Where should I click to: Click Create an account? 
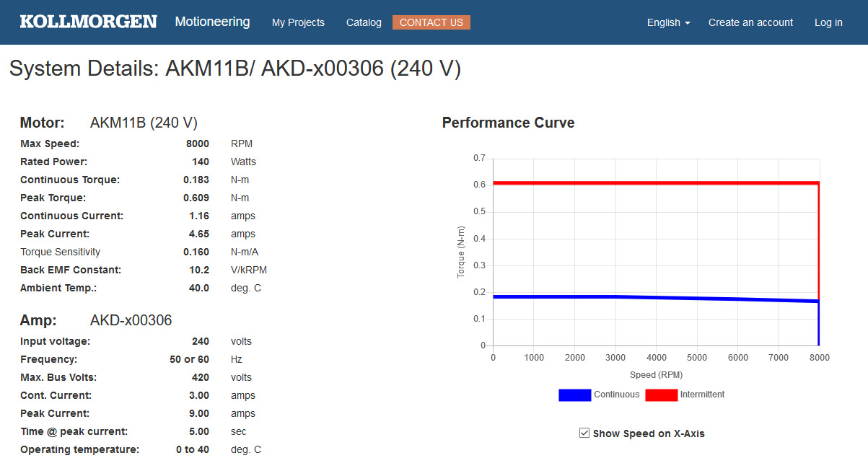point(750,22)
